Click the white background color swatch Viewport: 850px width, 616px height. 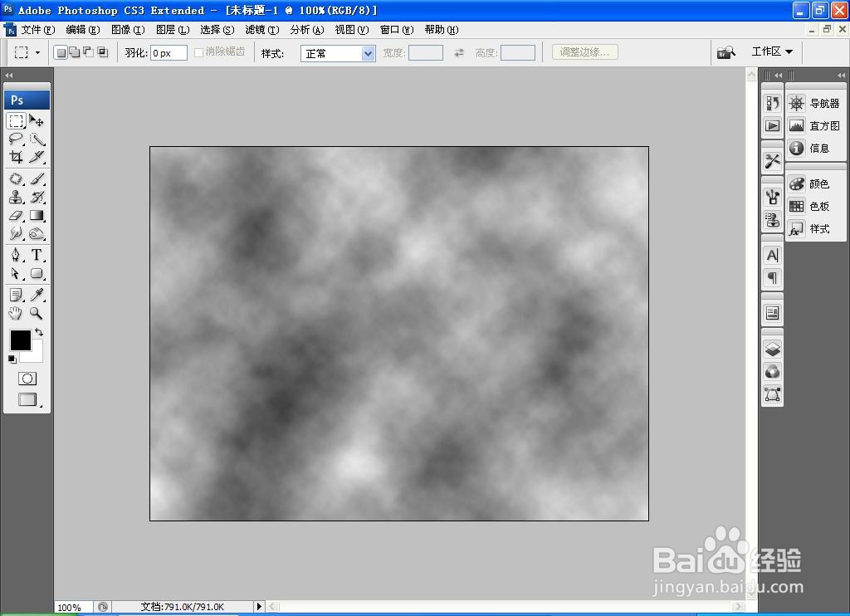[37, 355]
